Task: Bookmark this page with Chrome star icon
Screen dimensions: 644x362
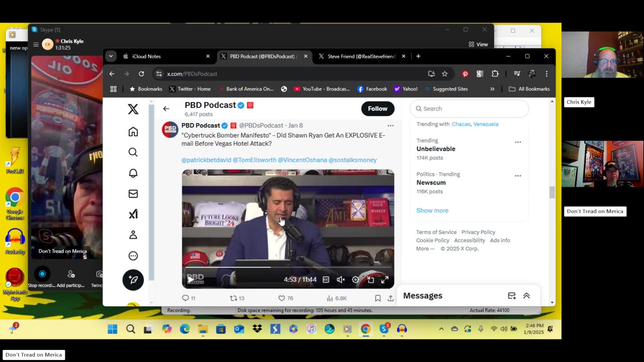Action: coord(445,74)
